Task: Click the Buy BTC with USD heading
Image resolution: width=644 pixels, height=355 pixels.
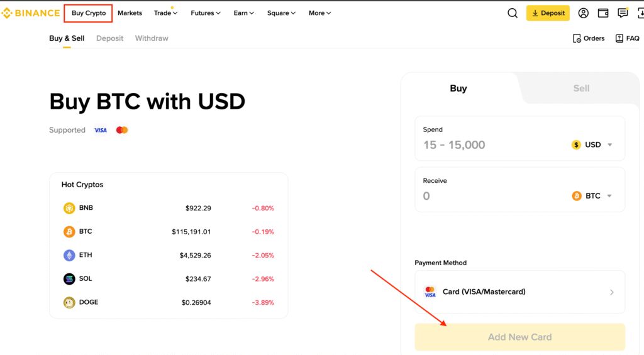Action: (x=147, y=101)
